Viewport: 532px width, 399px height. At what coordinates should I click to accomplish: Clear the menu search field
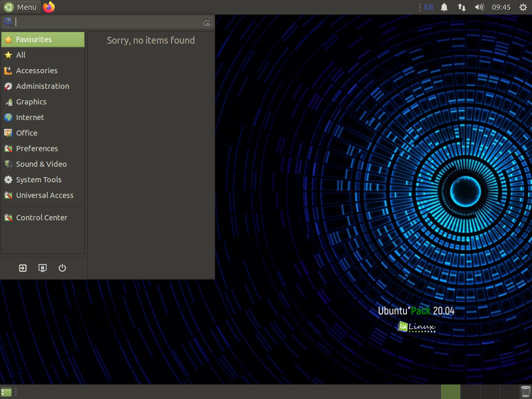click(207, 23)
